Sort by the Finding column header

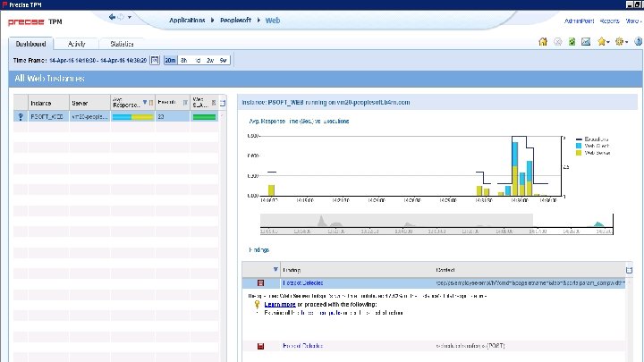[357, 270]
